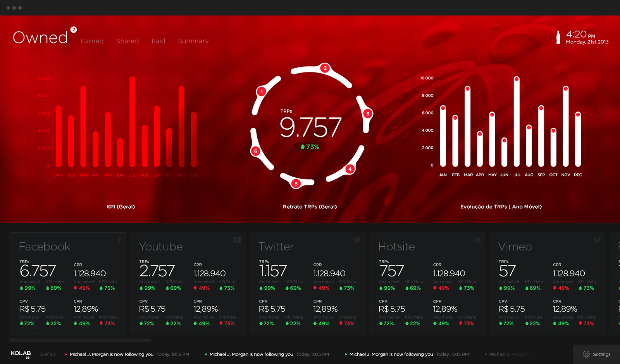Click the cards horizontal scrollbar
Image resolution: width=620 pixels, height=364 pixels.
80,340
